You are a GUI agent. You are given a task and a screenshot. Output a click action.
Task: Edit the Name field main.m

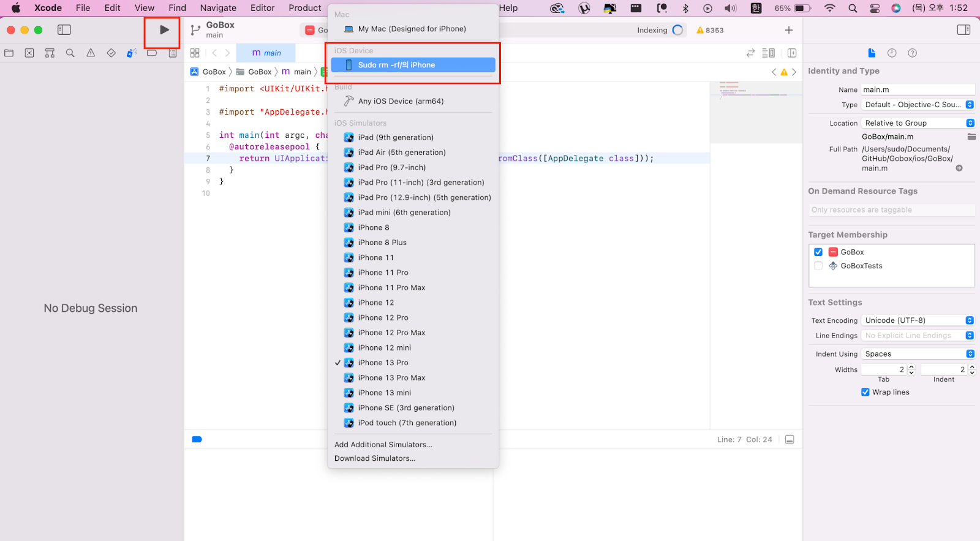[x=918, y=89]
